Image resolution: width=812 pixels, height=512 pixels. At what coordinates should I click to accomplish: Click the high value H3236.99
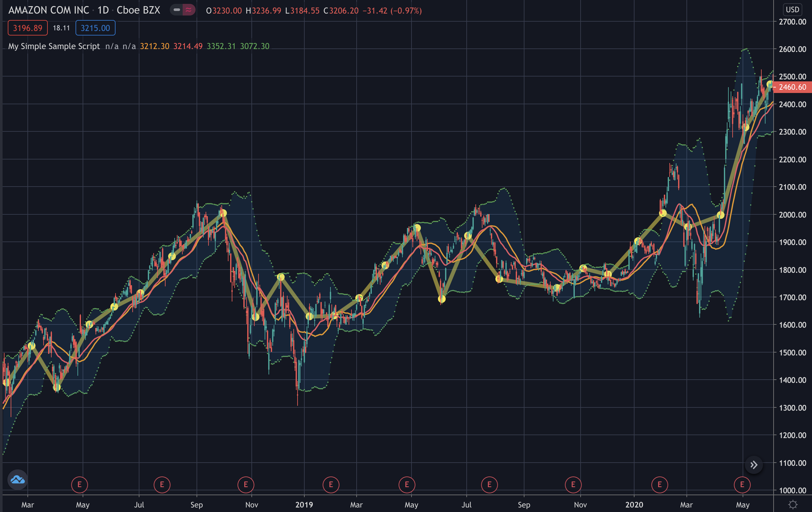pos(263,11)
